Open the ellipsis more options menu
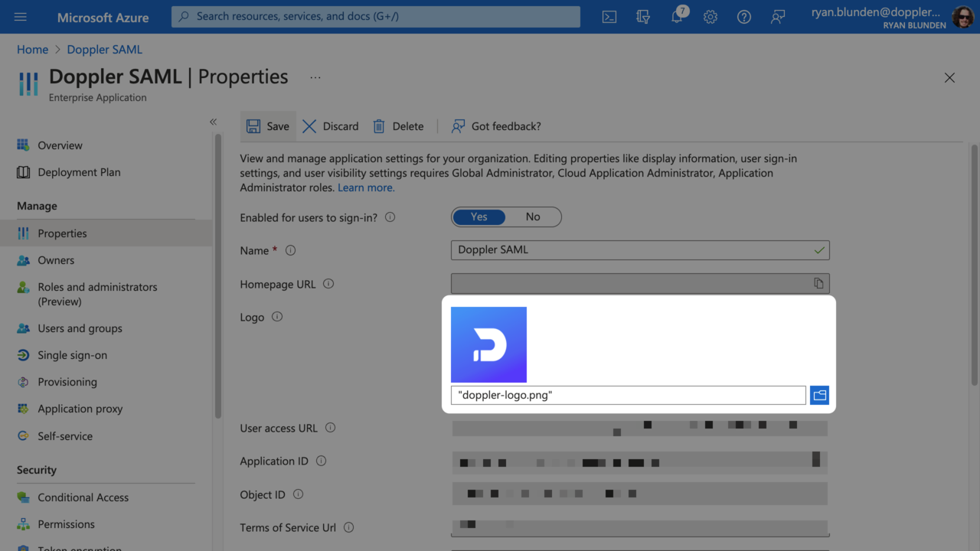 [315, 77]
